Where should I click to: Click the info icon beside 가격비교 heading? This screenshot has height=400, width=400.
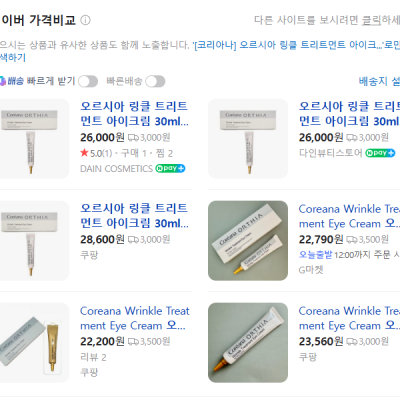pos(86,20)
